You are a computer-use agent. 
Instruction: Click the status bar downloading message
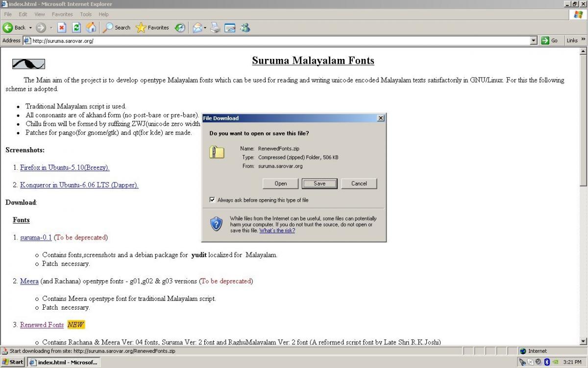92,351
